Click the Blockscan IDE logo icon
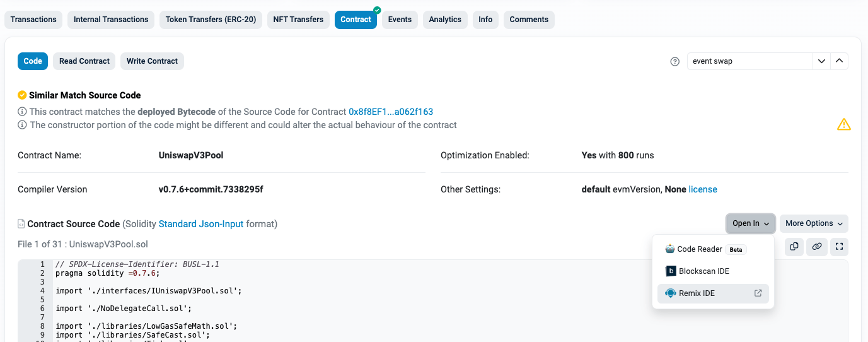 click(x=671, y=271)
